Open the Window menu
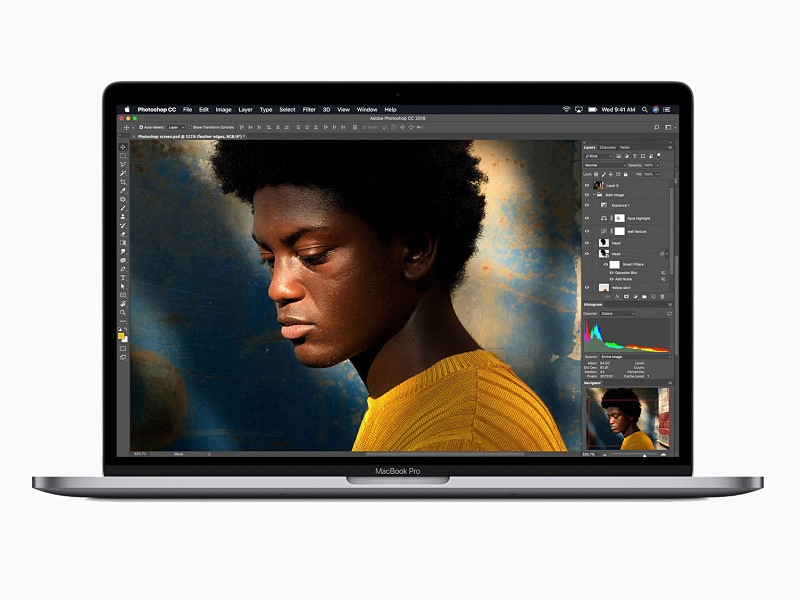This screenshot has width=800, height=600. (367, 109)
